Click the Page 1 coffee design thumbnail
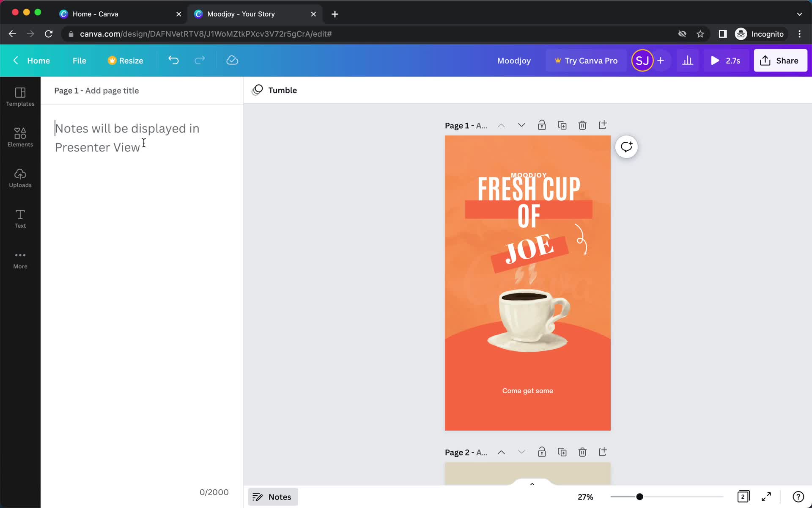The image size is (812, 508). [527, 283]
